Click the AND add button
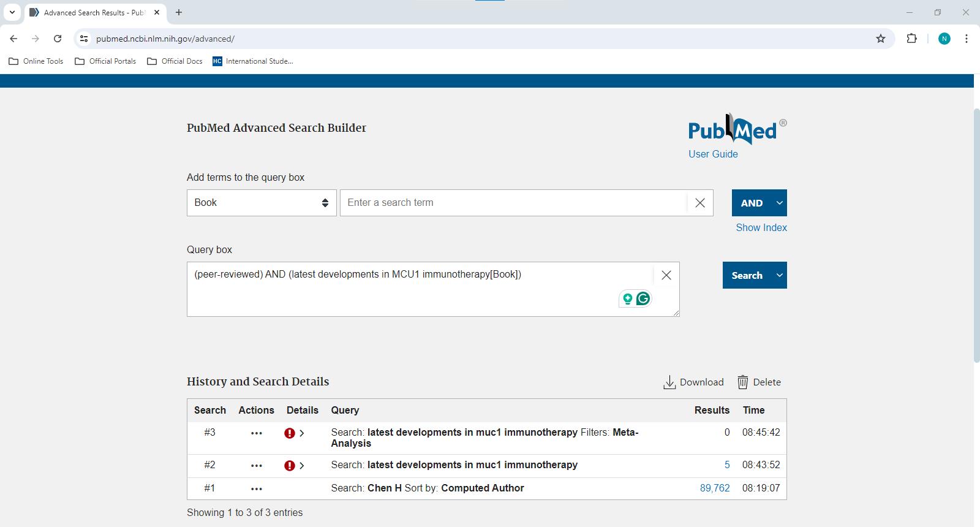This screenshot has height=527, width=980. [x=752, y=203]
